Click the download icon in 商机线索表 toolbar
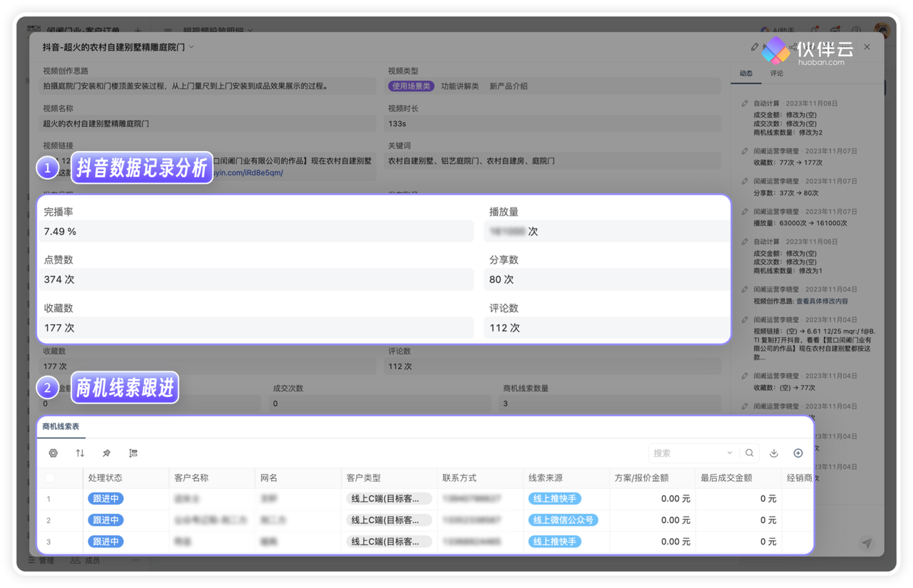This screenshot has width=913, height=588. [774, 453]
